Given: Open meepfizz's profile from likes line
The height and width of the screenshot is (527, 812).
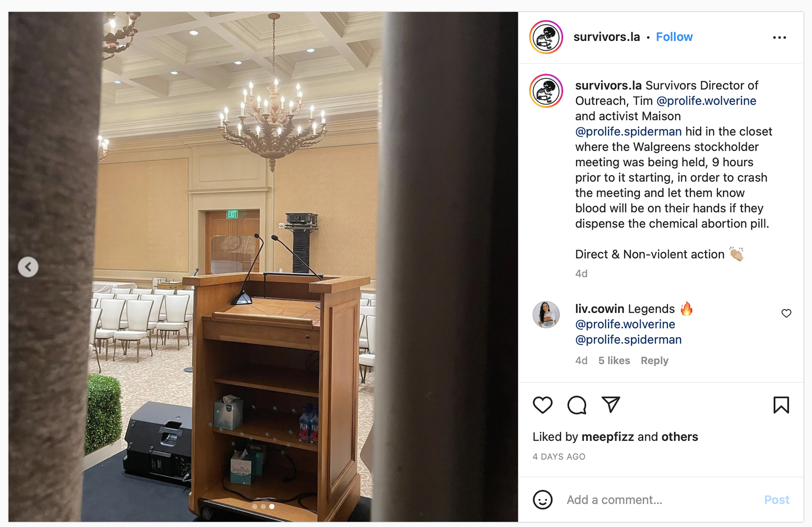Looking at the screenshot, I should click(608, 437).
